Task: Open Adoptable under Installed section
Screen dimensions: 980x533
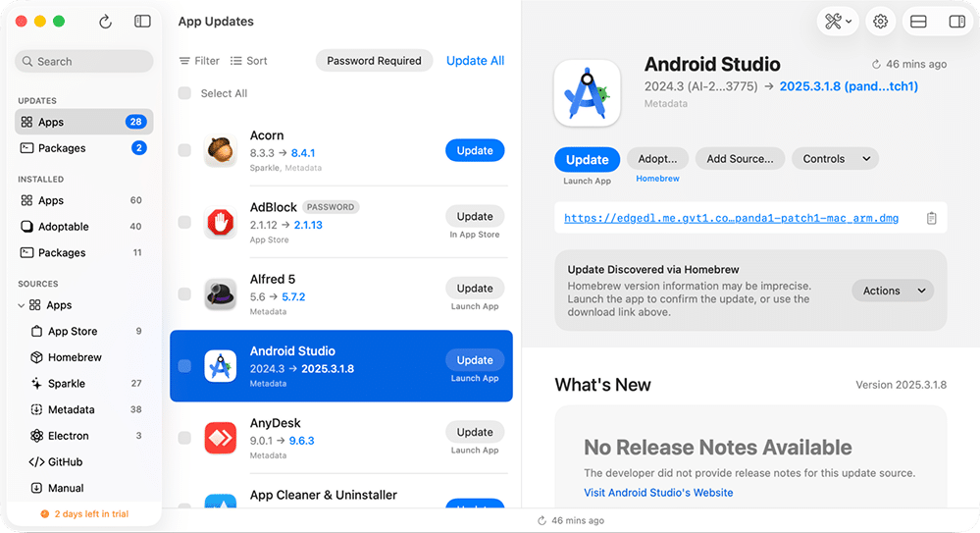Action: [x=84, y=227]
